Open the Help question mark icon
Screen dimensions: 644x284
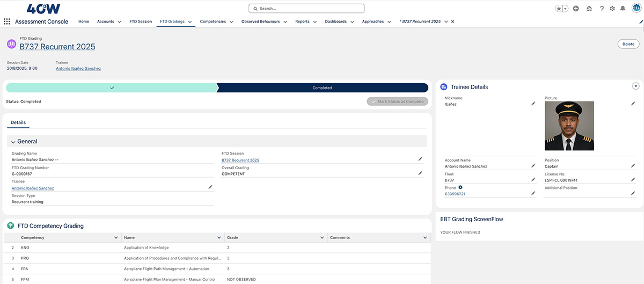coord(602,9)
